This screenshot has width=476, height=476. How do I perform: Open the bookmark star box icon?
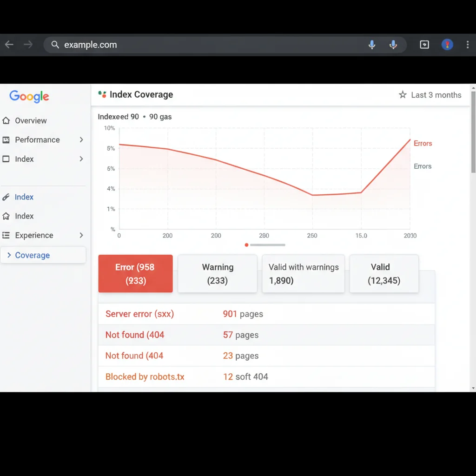point(424,45)
